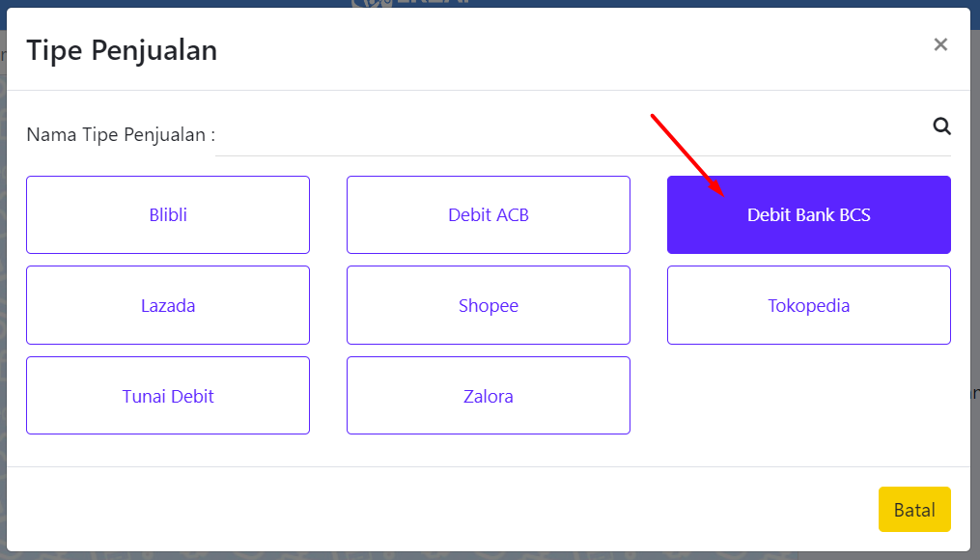Cancel the dialog with Batal
Image resolution: width=980 pixels, height=560 pixels.
click(914, 510)
